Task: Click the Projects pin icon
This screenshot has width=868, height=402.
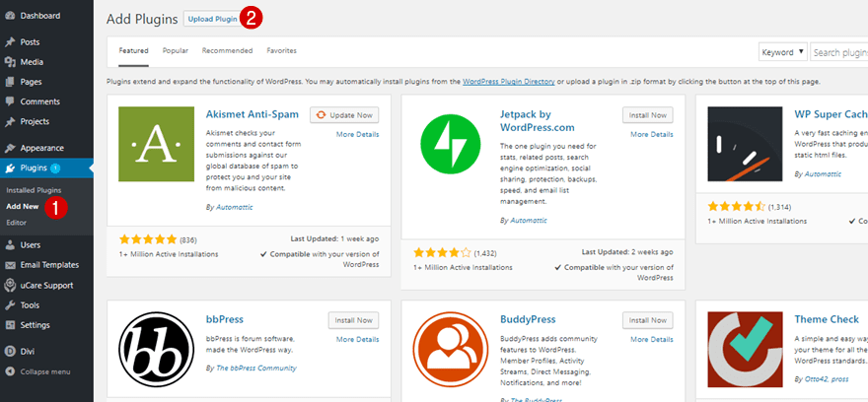Action: (10, 121)
